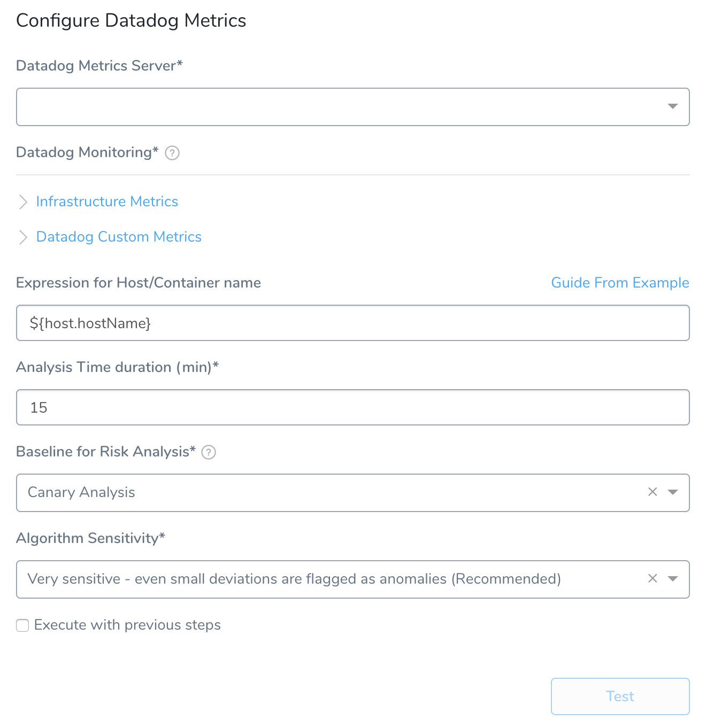This screenshot has height=728, width=706.
Task: Open Algorithm Sensitivity dropdown arrow
Action: [673, 579]
